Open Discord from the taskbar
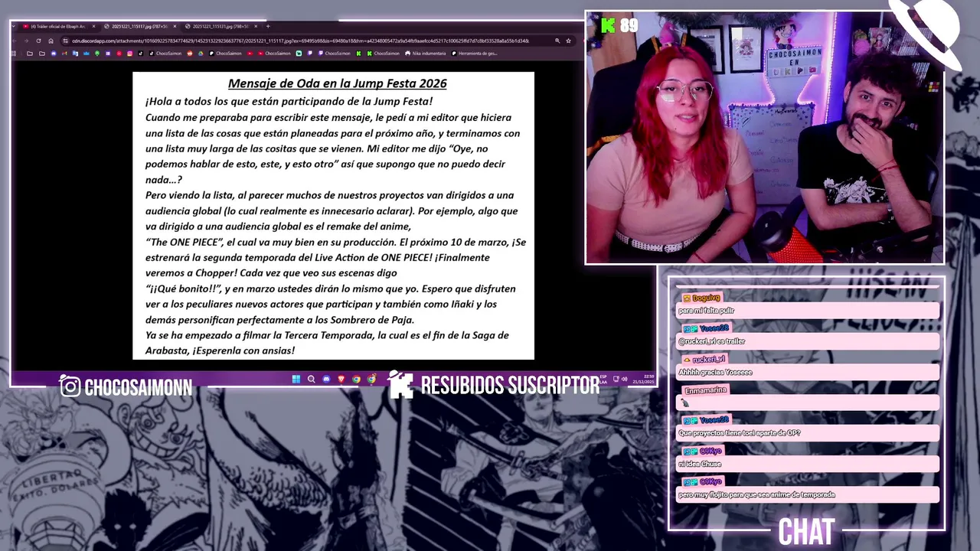 click(326, 379)
